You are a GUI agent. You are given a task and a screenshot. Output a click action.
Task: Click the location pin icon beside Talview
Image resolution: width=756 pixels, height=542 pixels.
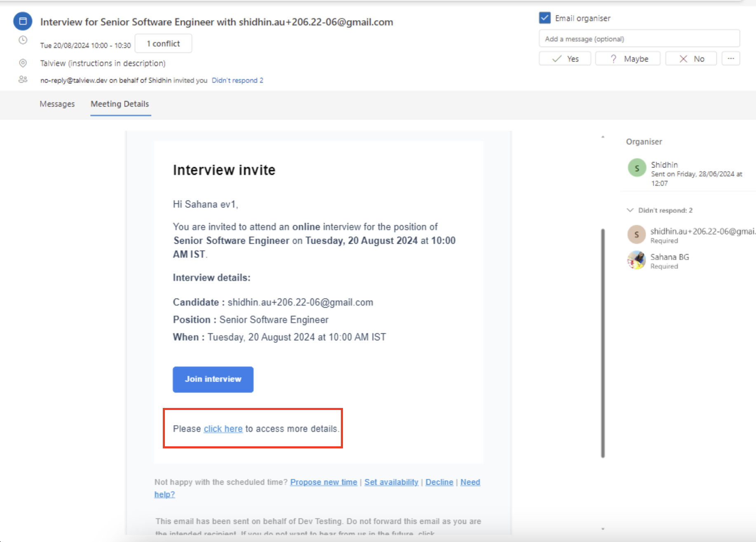point(23,63)
